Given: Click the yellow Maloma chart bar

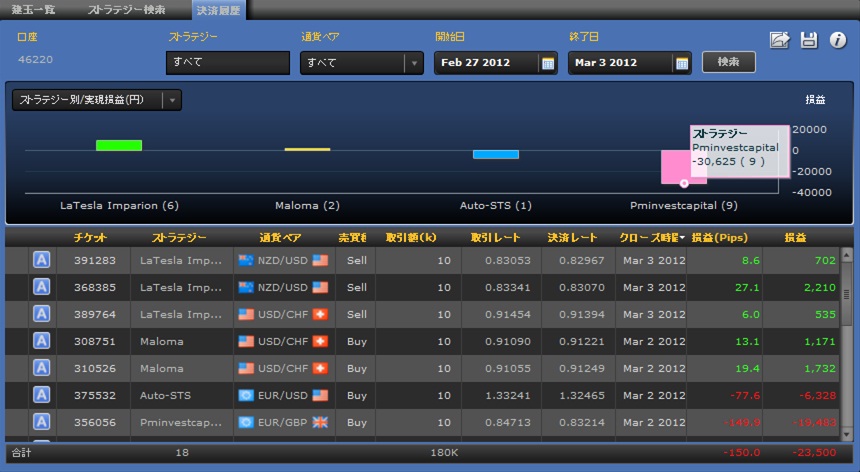Looking at the screenshot, I should click(307, 149).
